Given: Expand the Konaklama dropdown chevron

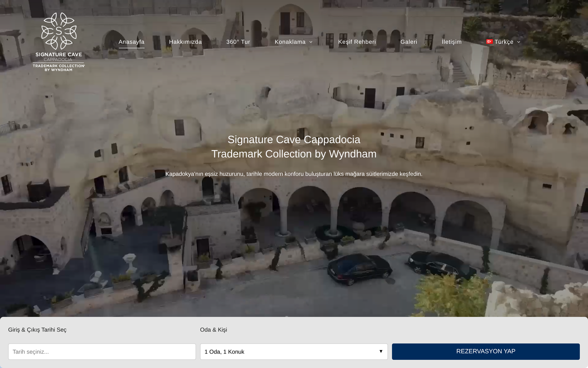Looking at the screenshot, I should click(x=311, y=42).
